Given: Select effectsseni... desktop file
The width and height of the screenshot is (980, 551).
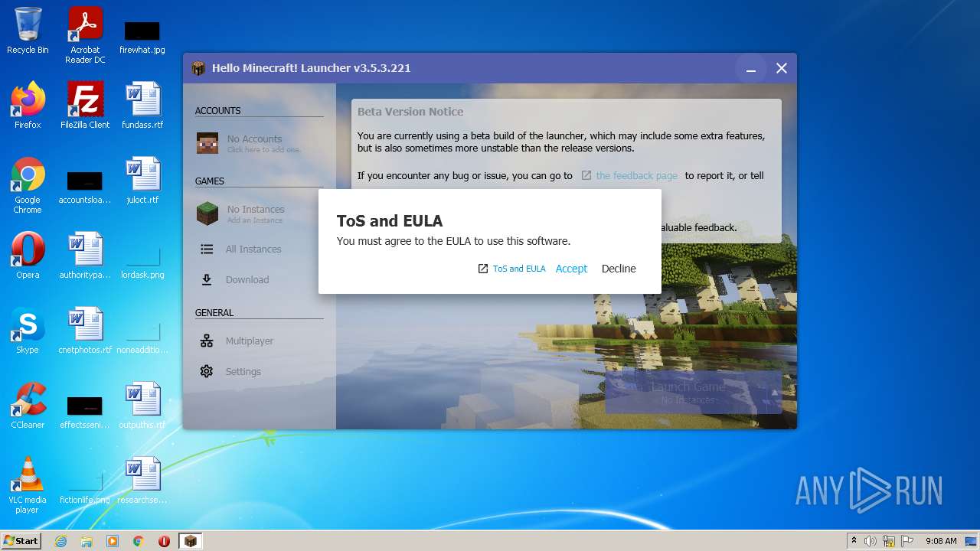Looking at the screenshot, I should [x=85, y=412].
